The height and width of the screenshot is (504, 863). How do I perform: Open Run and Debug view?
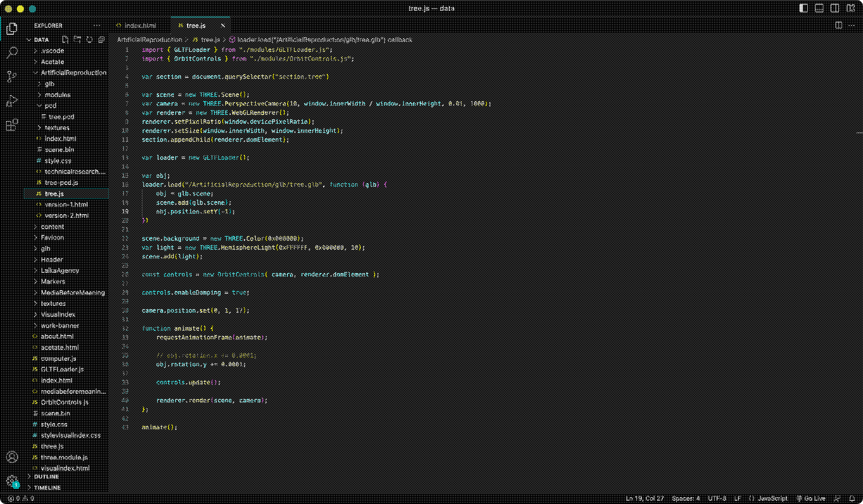click(12, 101)
